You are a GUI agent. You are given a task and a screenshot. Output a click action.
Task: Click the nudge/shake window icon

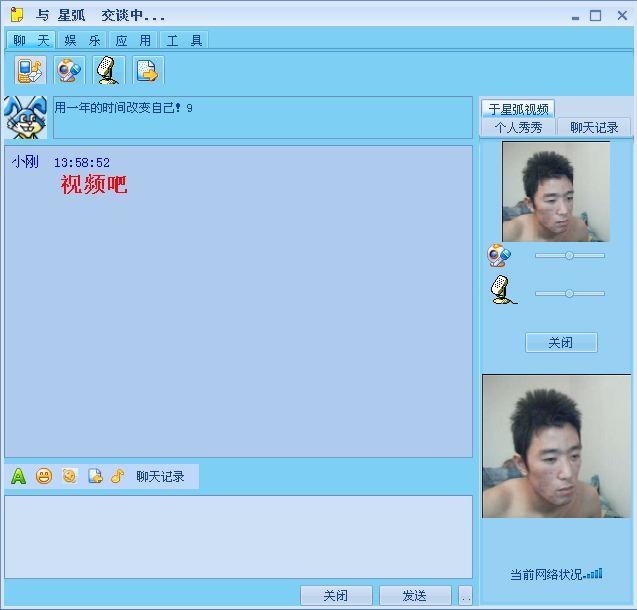(69, 476)
